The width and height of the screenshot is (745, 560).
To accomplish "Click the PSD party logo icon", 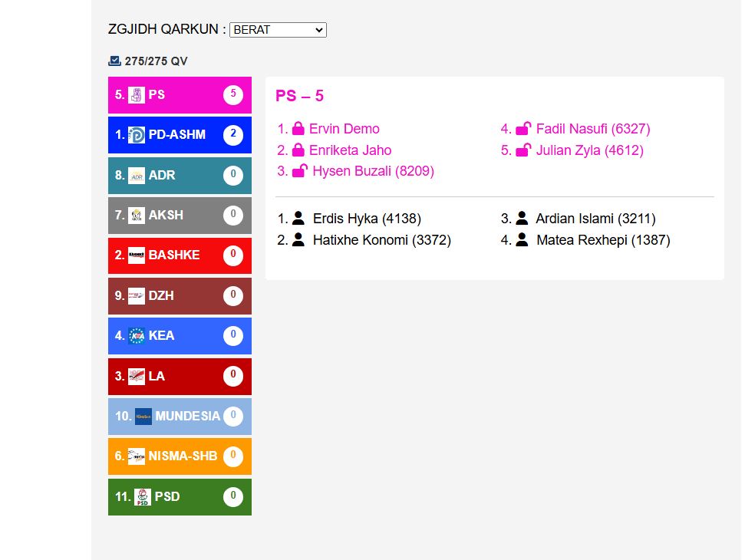I will click(x=143, y=497).
